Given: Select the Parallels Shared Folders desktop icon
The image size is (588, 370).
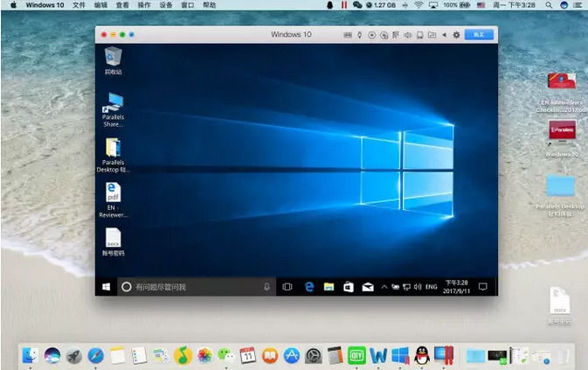Looking at the screenshot, I should pyautogui.click(x=113, y=110).
